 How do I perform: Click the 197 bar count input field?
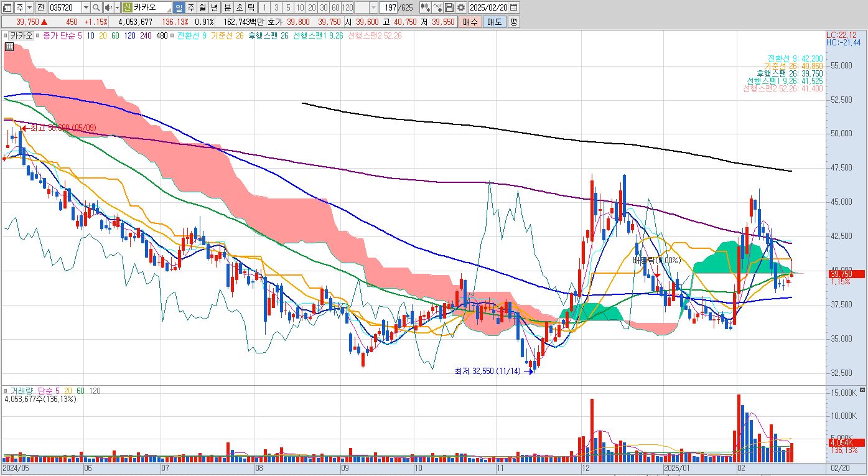(387, 7)
